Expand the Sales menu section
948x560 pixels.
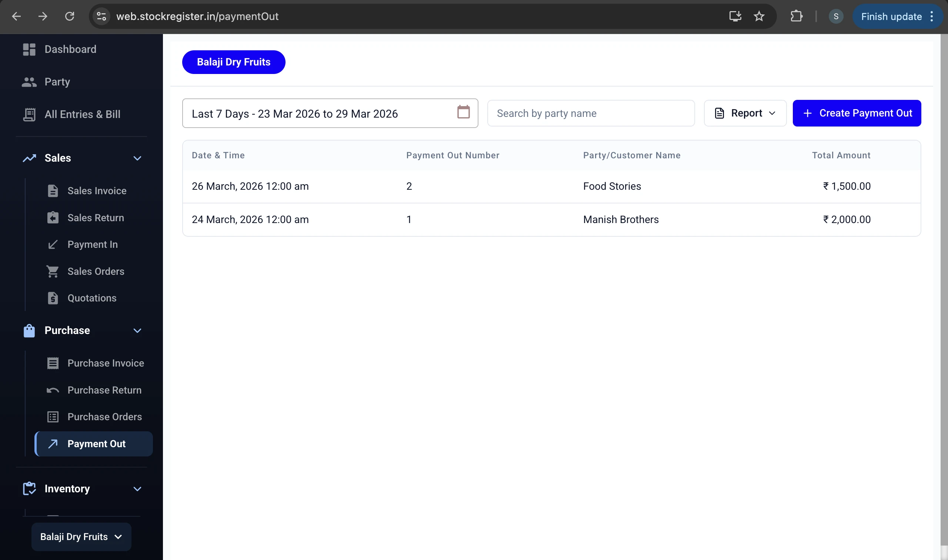tap(137, 158)
